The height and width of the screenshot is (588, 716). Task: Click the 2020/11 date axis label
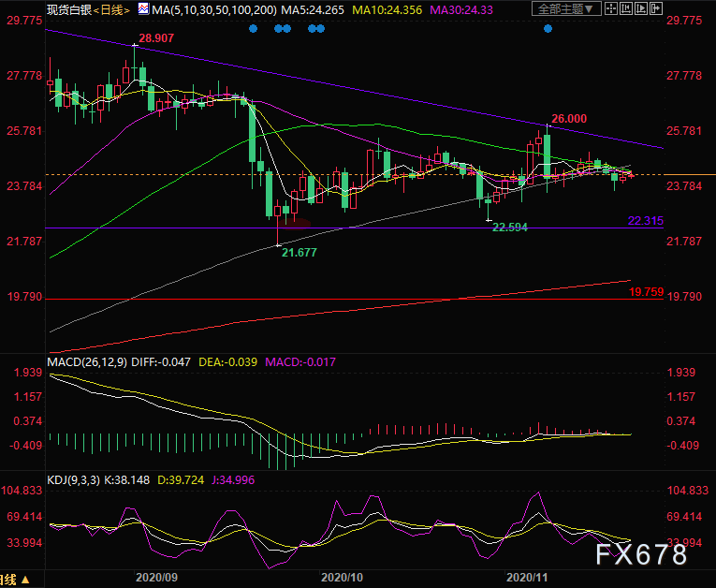click(x=527, y=578)
